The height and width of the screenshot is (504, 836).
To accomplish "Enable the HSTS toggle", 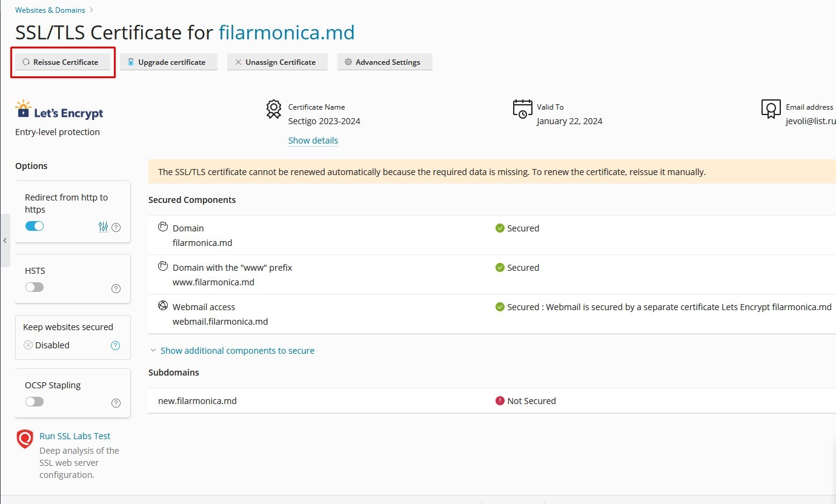I will click(35, 287).
